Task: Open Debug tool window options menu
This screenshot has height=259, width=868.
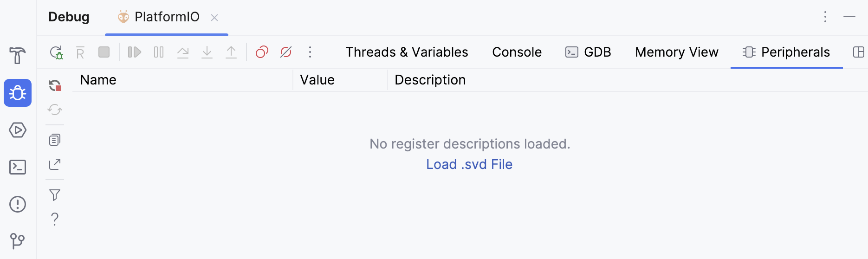Action: click(825, 17)
